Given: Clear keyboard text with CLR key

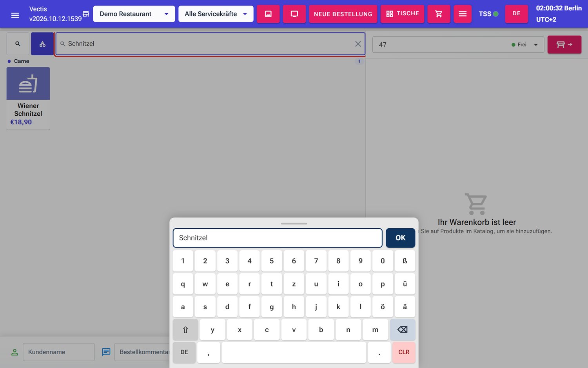Looking at the screenshot, I should click(x=404, y=352).
